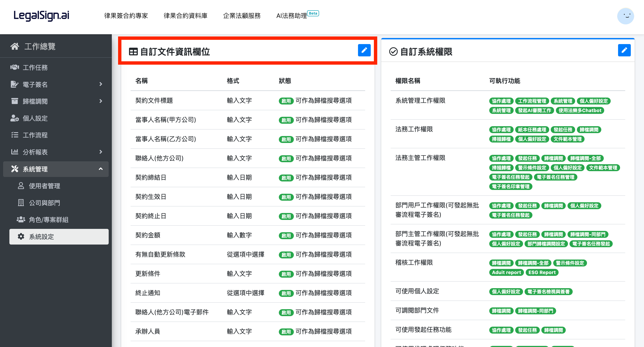Viewport: 644px width, 347px height.
Task: Select the 有無自動更新條款 field name
Action: (160, 254)
